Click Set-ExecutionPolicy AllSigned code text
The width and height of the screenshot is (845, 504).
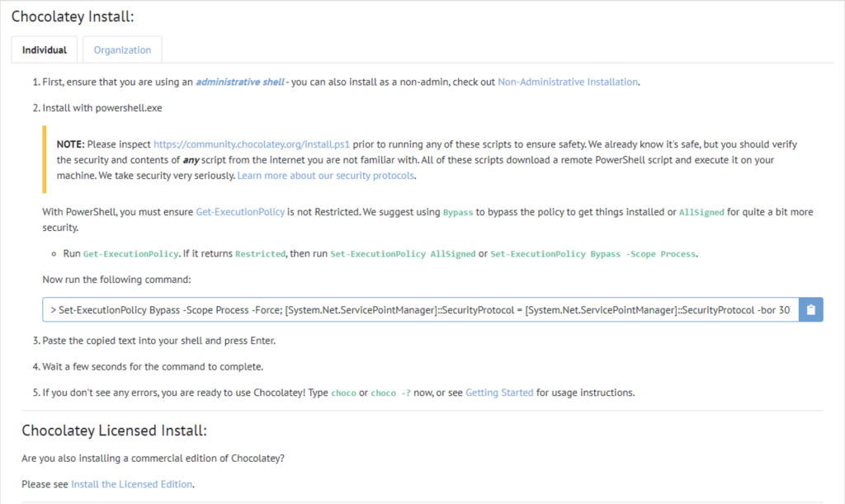(x=403, y=254)
